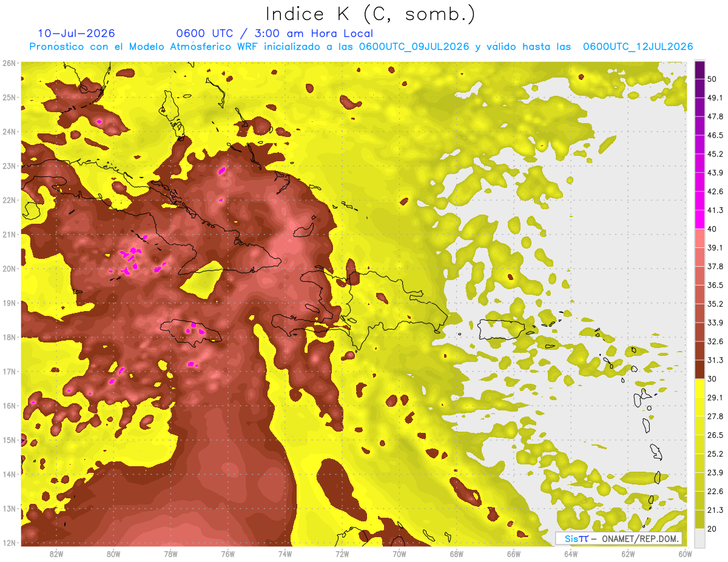
Task: Click the "Indice K (C, somb.)" map title
Action: point(370,14)
